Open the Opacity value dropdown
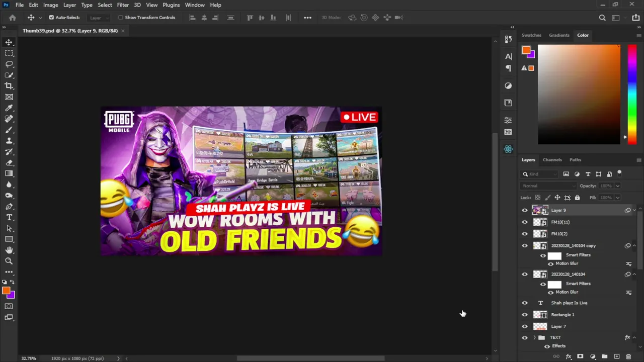Screen dimensions: 644x362 tap(619, 186)
